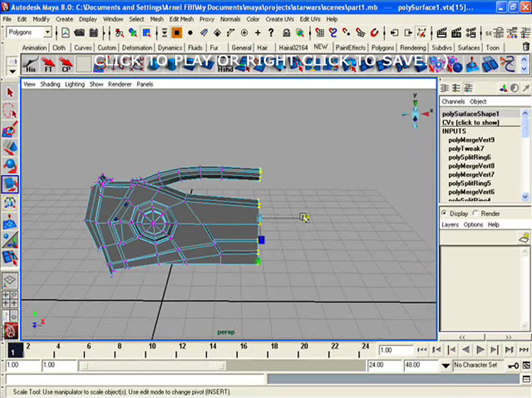Image resolution: width=532 pixels, height=398 pixels.
Task: Choose the Paint Selection tool
Action: pos(10,130)
